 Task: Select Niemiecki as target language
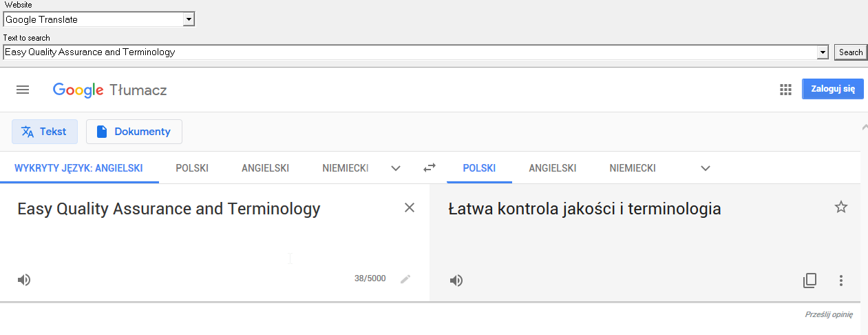pos(633,168)
